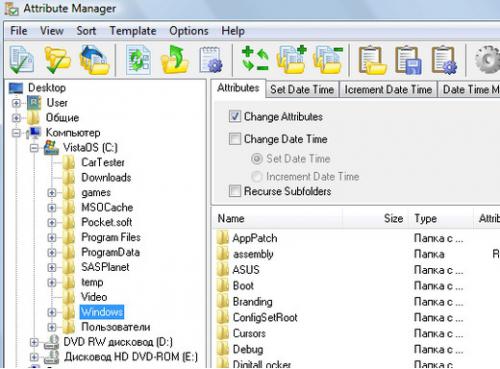Expand the MSOCache folder node
The height and width of the screenshot is (369, 500).
pyautogui.click(x=51, y=208)
